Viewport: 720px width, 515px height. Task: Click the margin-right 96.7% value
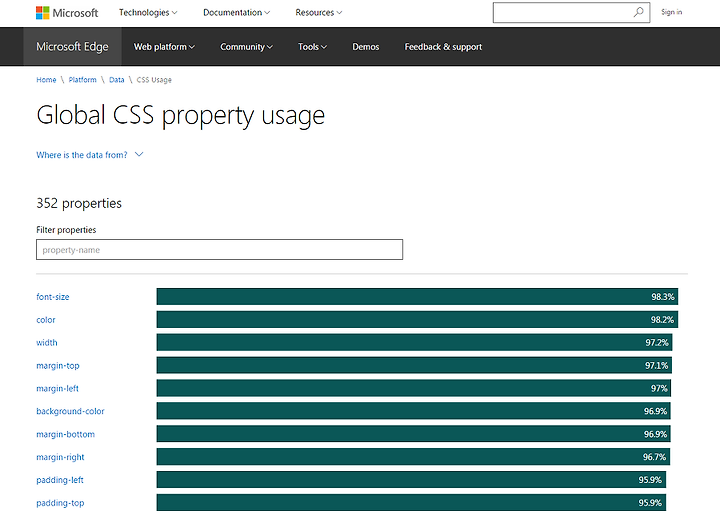click(x=654, y=457)
